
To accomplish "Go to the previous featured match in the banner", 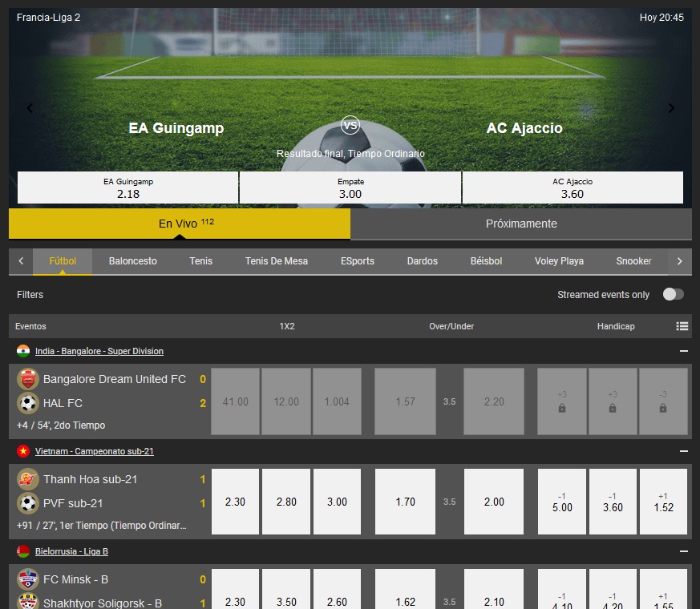I will [x=30, y=108].
